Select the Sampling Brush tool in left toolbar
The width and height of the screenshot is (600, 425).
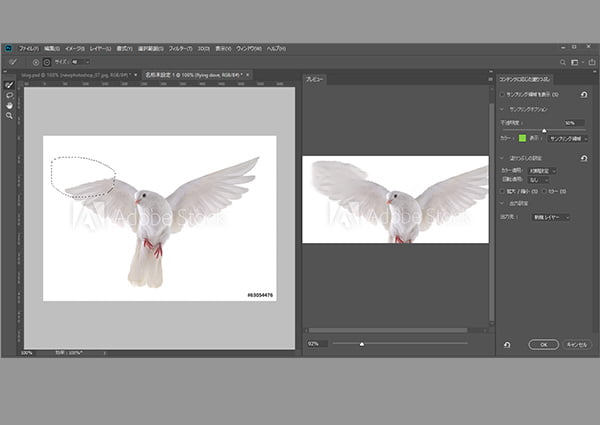coord(10,85)
